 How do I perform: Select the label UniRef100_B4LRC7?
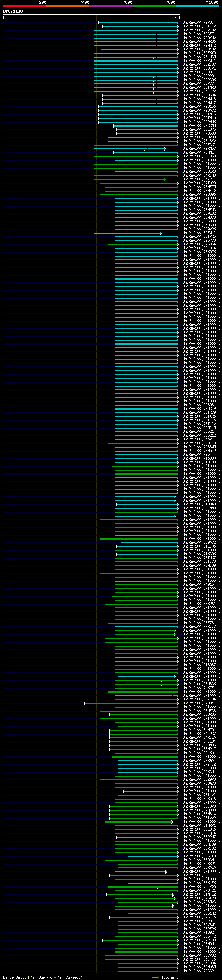click(199, 734)
